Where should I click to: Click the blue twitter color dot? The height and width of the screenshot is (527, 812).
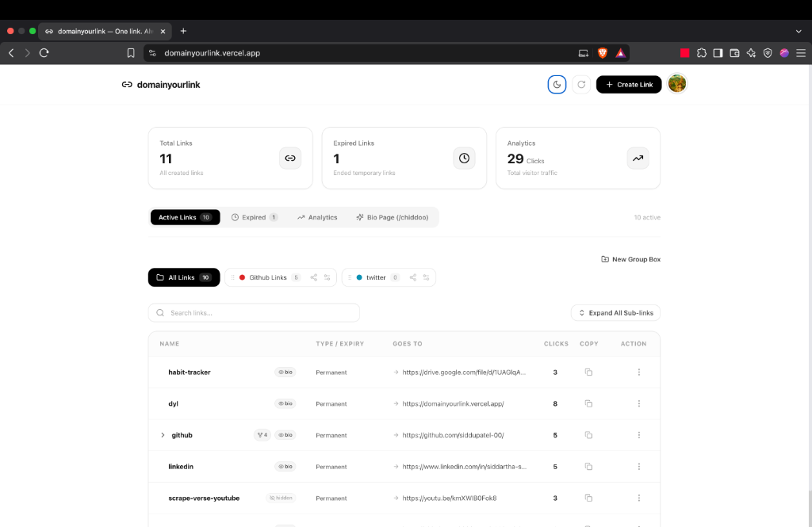(359, 277)
